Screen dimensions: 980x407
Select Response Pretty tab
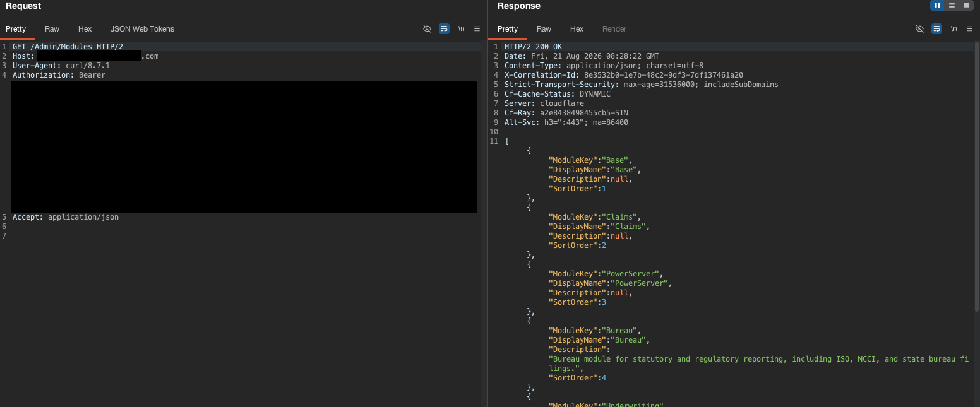pos(507,29)
